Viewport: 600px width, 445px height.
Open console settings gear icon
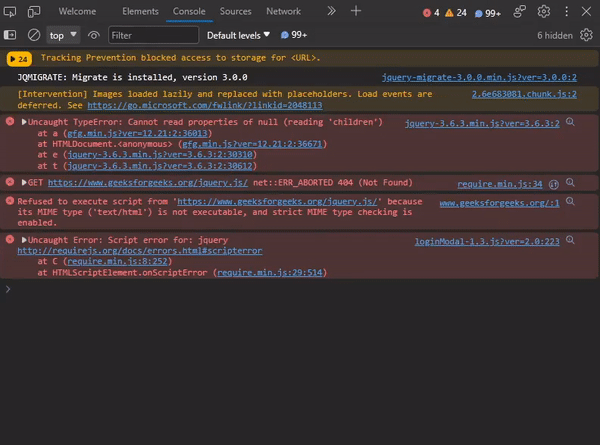click(x=588, y=35)
